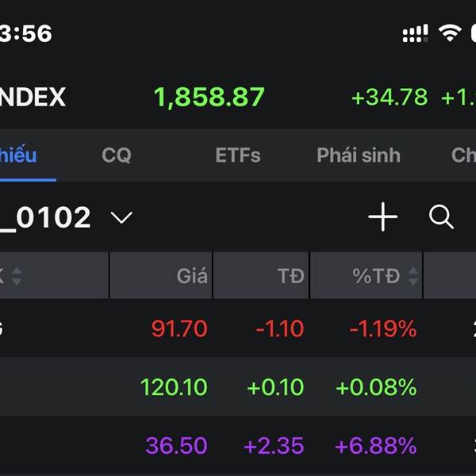Open the stock row priced 91.70

pos(179,328)
